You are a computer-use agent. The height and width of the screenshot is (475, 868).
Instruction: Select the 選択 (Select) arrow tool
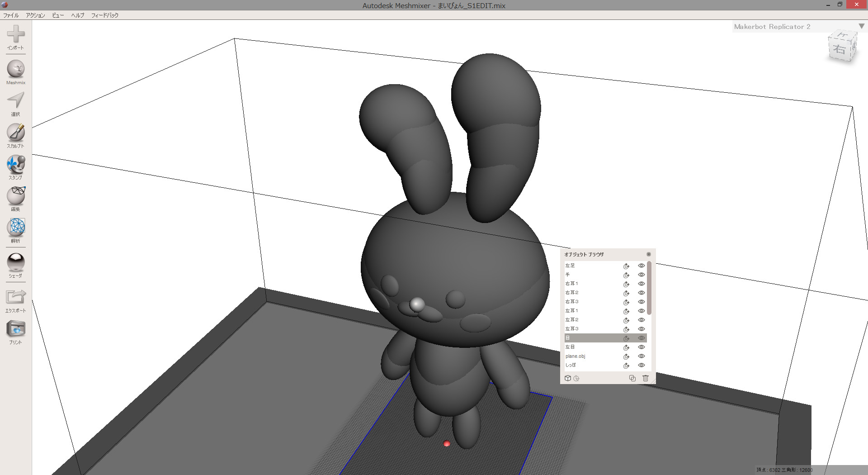coord(16,100)
